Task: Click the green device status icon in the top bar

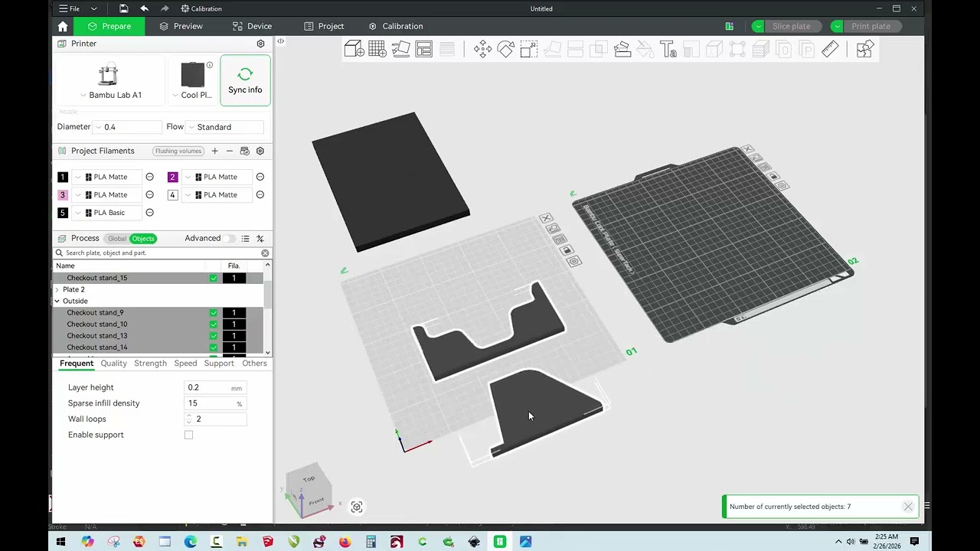Action: coord(730,26)
